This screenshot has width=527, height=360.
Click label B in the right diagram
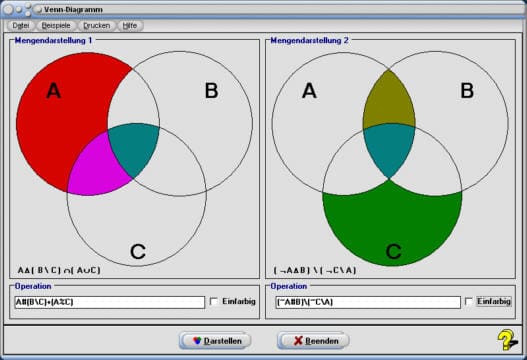[467, 91]
